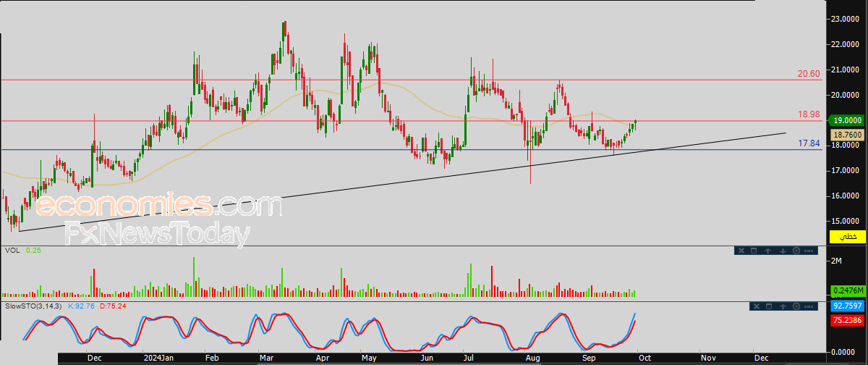Click the 21.000 price axis label
Viewport: 868px width, 365px height.
point(845,70)
